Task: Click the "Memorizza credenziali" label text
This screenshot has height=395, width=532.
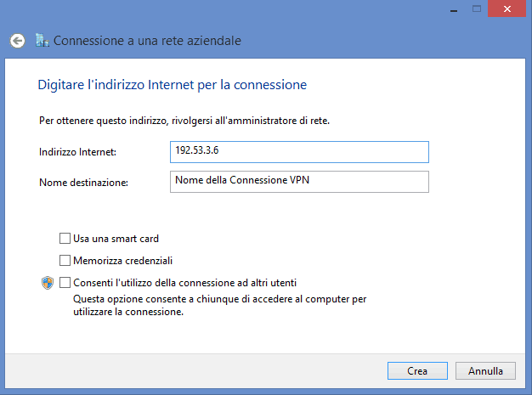Action: pyautogui.click(x=123, y=261)
